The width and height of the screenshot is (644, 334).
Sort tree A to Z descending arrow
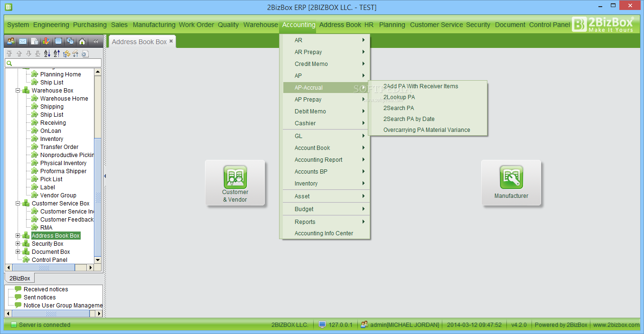click(x=47, y=54)
